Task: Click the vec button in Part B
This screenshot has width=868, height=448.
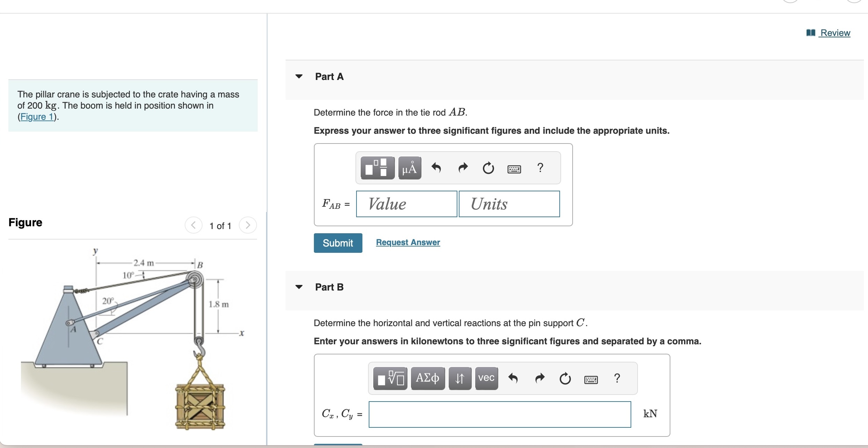Action: click(486, 379)
